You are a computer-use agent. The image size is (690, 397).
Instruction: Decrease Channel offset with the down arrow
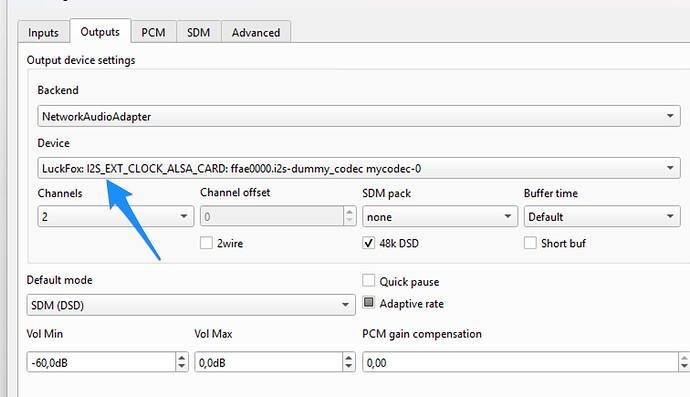click(x=349, y=221)
